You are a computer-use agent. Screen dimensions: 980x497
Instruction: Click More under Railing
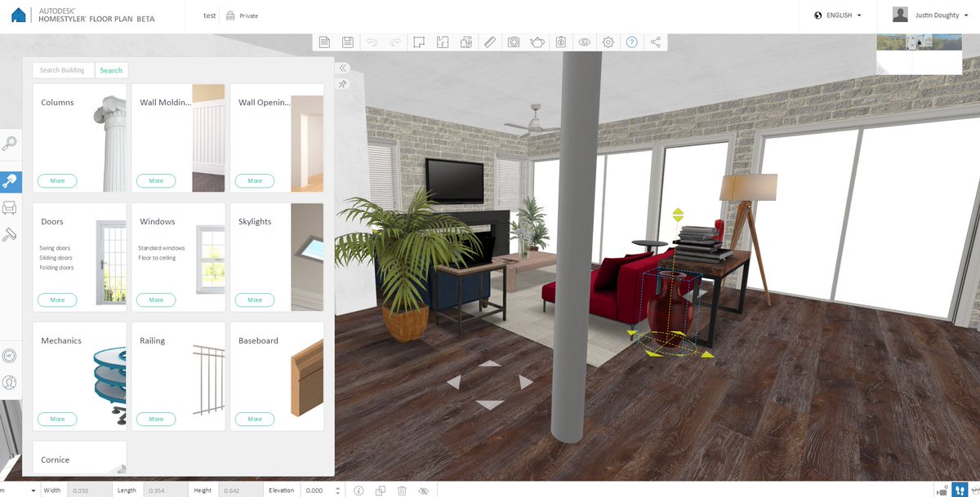(156, 419)
